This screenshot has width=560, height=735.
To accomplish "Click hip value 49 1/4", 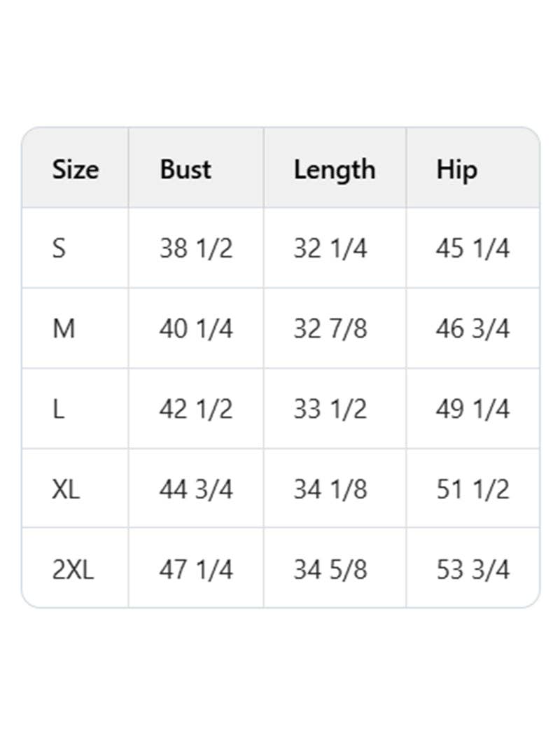I will (x=472, y=409).
